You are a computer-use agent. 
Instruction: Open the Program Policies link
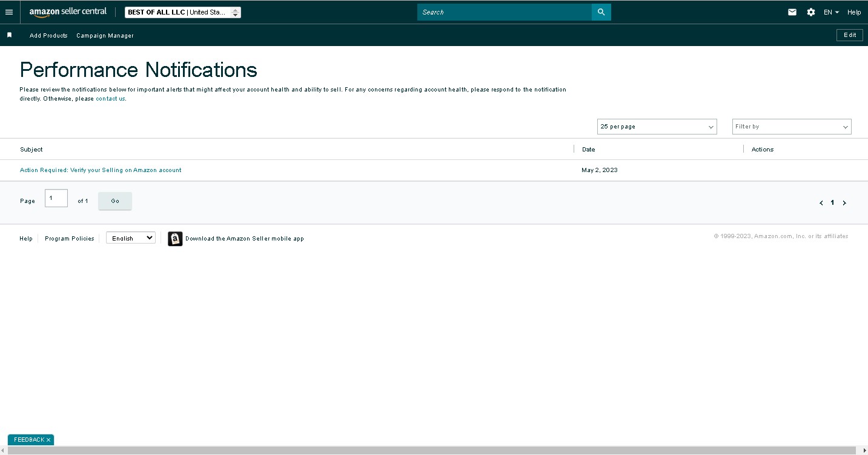70,239
